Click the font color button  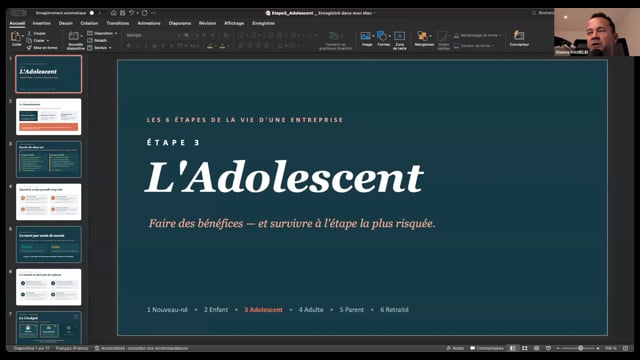pos(222,46)
